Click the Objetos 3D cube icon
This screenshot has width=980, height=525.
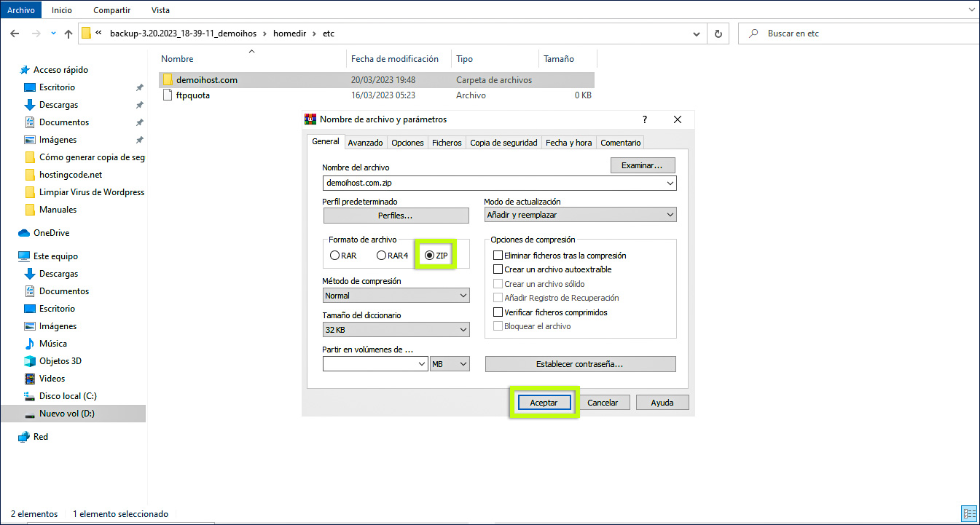click(x=30, y=361)
